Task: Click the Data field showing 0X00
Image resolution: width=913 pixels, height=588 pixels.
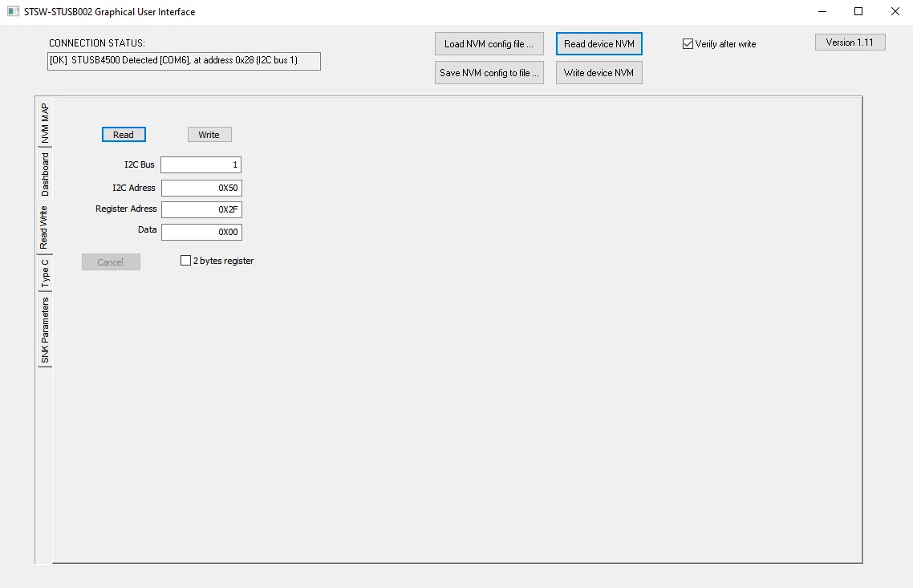Action: point(201,233)
